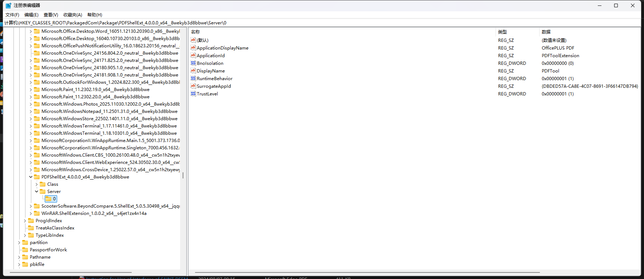Click the values pane horizontal scrollbar
644x279 pixels.
367,272
